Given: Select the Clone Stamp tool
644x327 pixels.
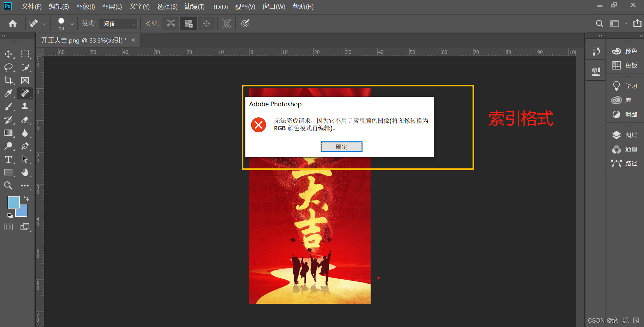Looking at the screenshot, I should tap(25, 107).
